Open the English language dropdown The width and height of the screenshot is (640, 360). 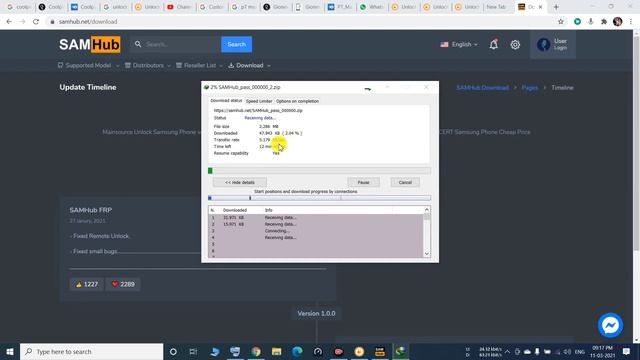[459, 44]
